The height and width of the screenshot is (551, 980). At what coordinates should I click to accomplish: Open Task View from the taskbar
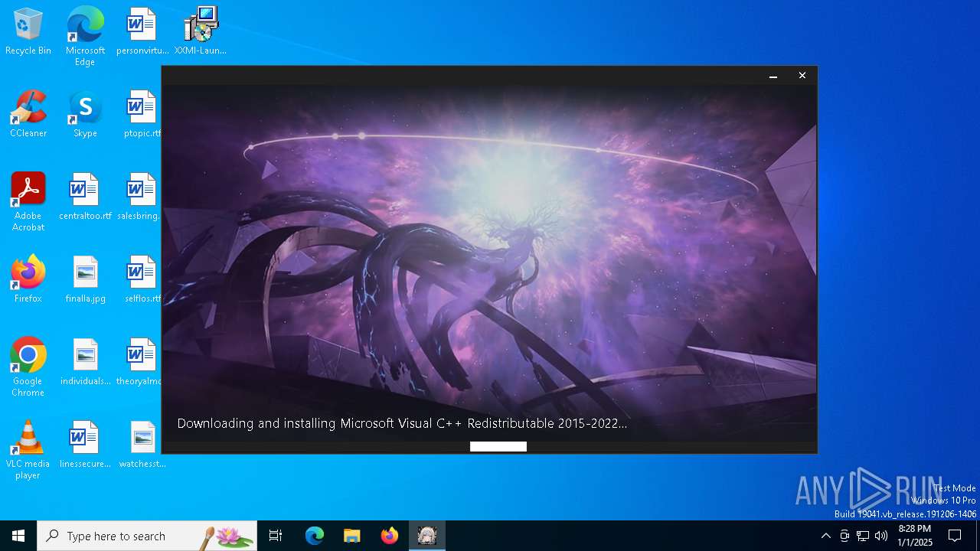(x=276, y=536)
